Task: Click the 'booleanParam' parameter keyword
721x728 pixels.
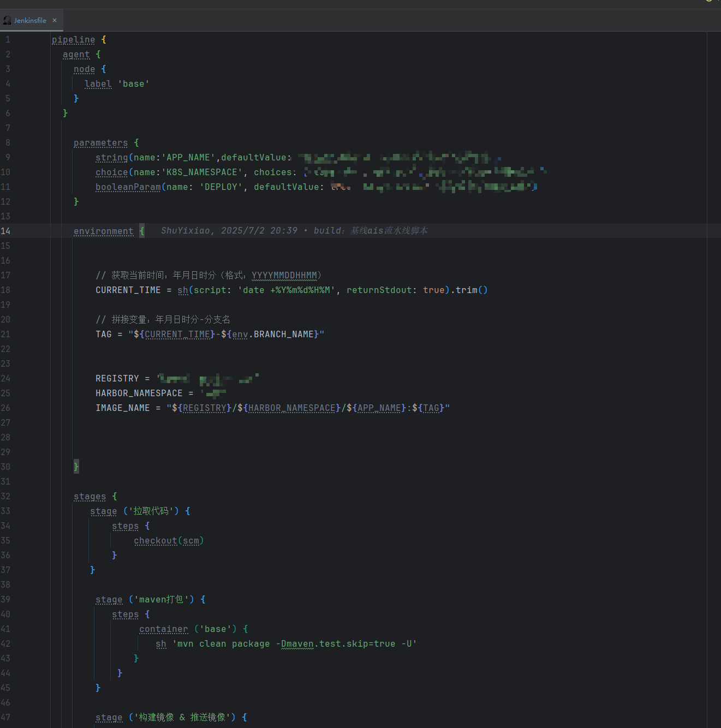Action: [128, 187]
